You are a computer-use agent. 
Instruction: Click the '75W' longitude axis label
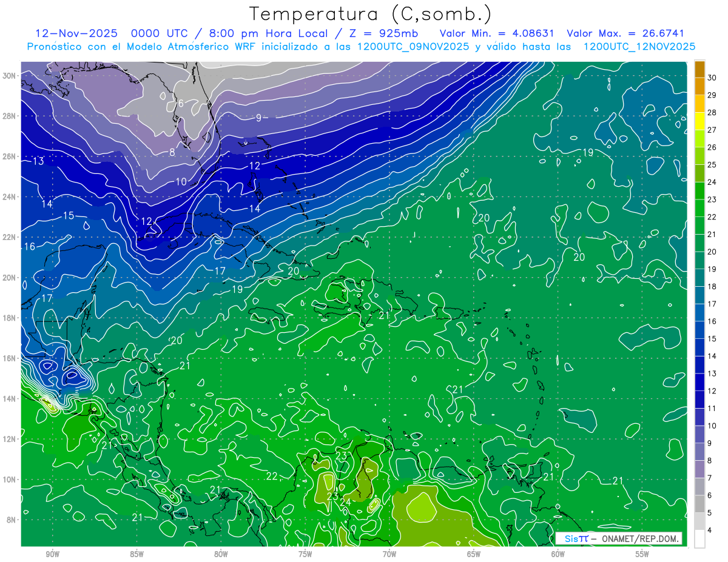click(x=305, y=554)
